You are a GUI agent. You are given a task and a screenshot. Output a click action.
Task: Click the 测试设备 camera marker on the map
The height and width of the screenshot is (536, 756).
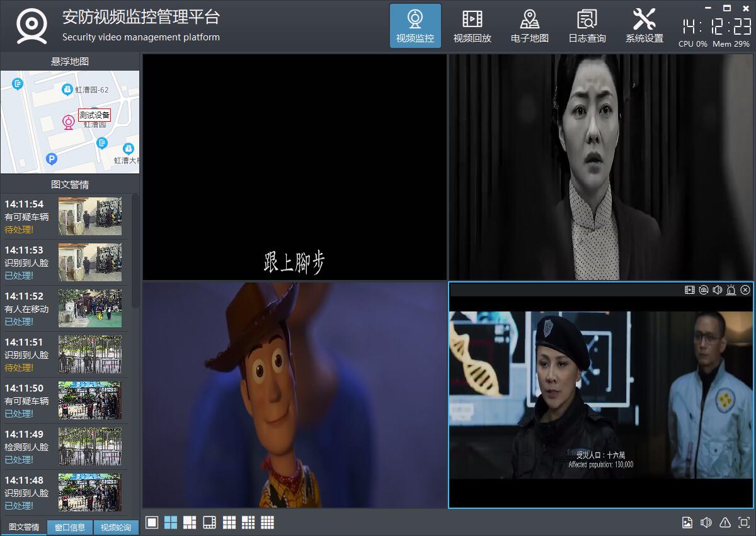click(69, 122)
